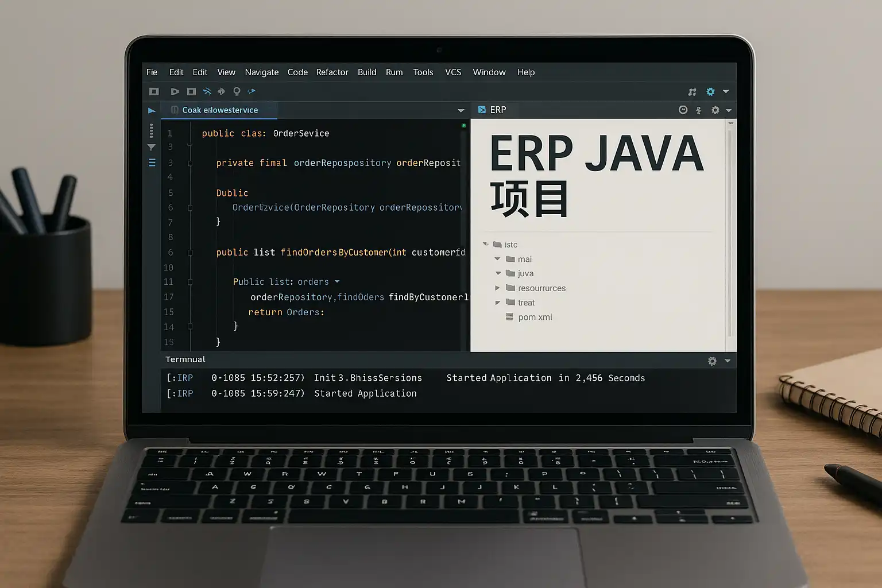Click the circular clock icon in the ERP header

tap(683, 110)
